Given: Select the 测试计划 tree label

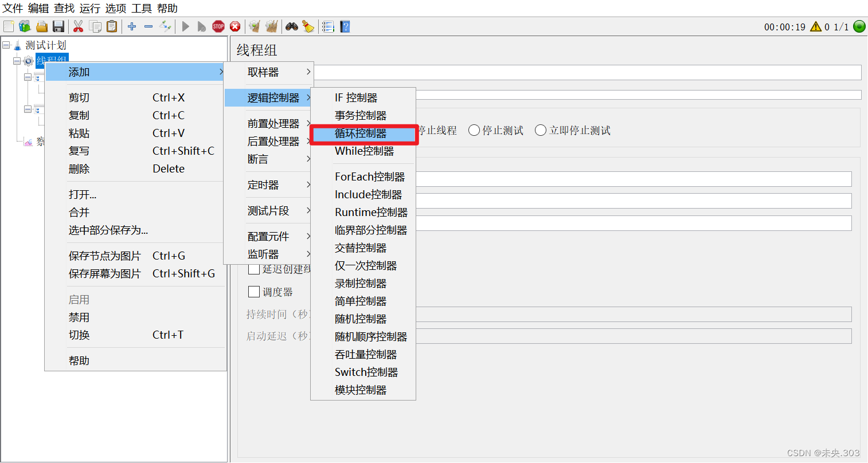Looking at the screenshot, I should pyautogui.click(x=46, y=45).
